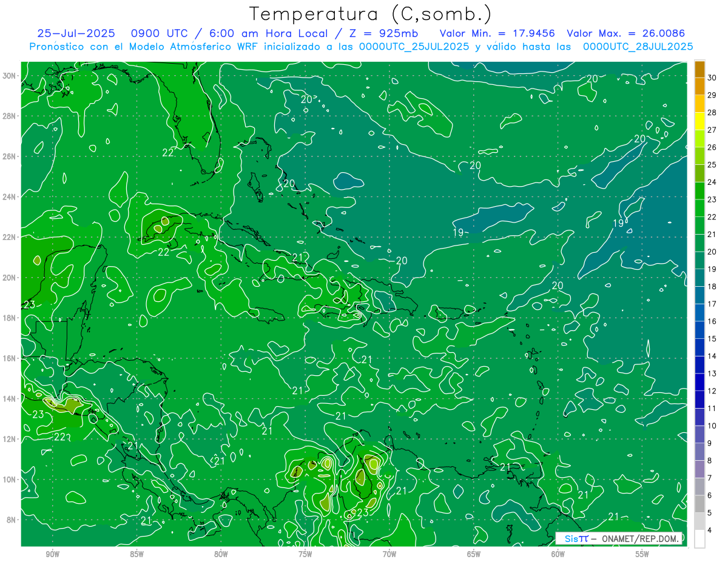Viewport: 728px width, 562px height.
Task: Click the legend value '25'
Action: (712, 165)
